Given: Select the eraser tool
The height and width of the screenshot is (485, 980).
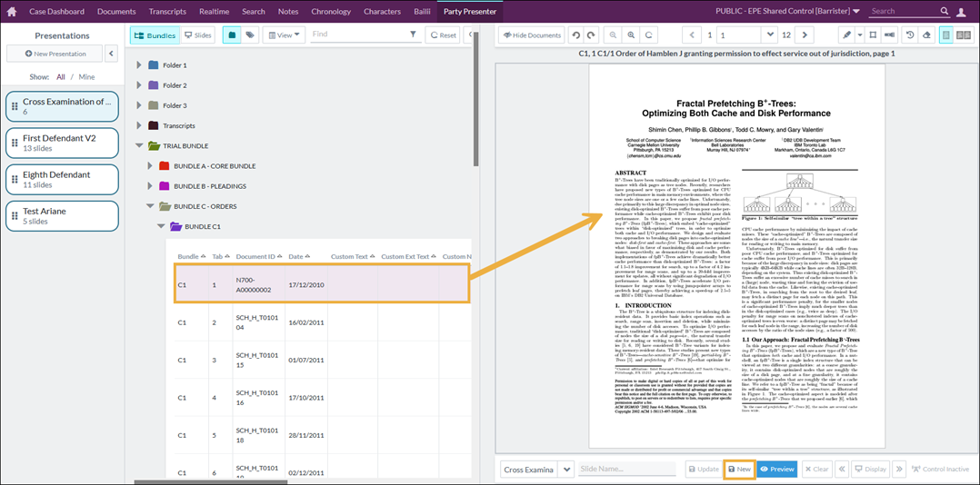Looking at the screenshot, I should click(926, 35).
